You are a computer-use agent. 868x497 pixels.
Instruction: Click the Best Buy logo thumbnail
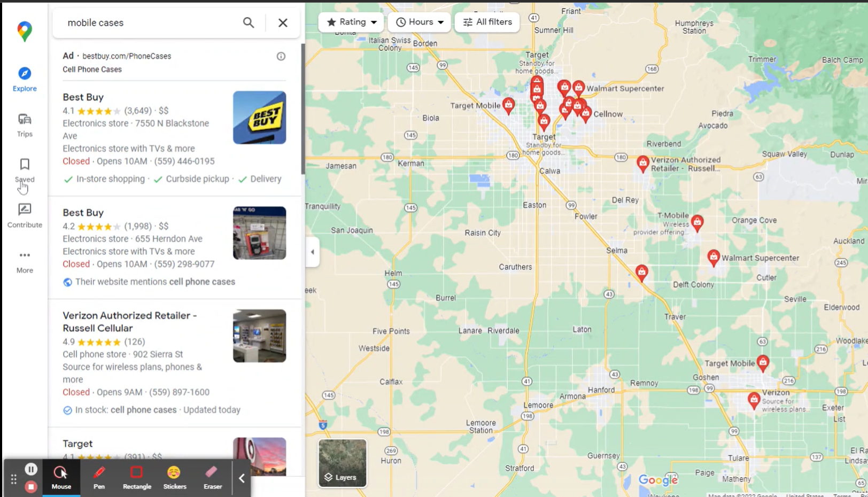[x=259, y=118]
